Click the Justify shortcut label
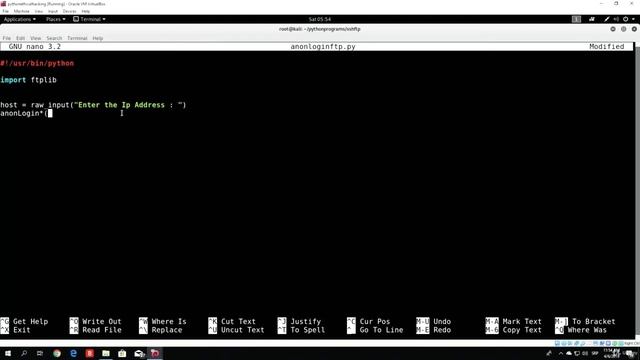 (305, 322)
